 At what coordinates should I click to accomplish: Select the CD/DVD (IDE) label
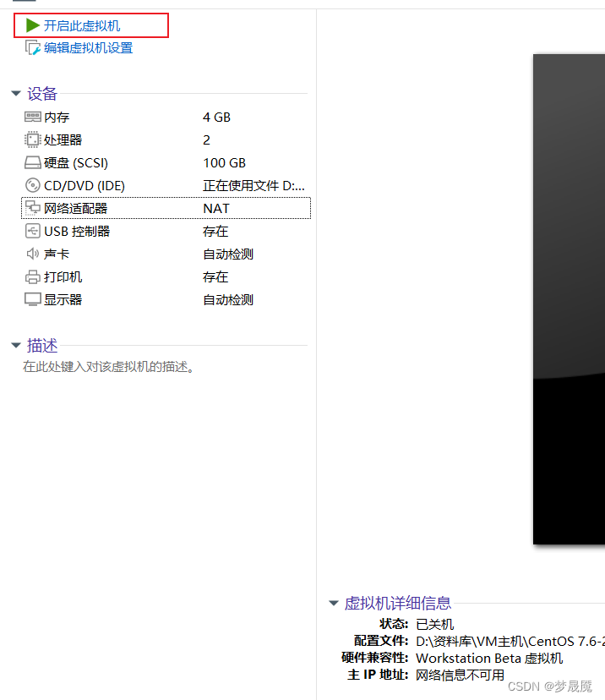pyautogui.click(x=84, y=186)
